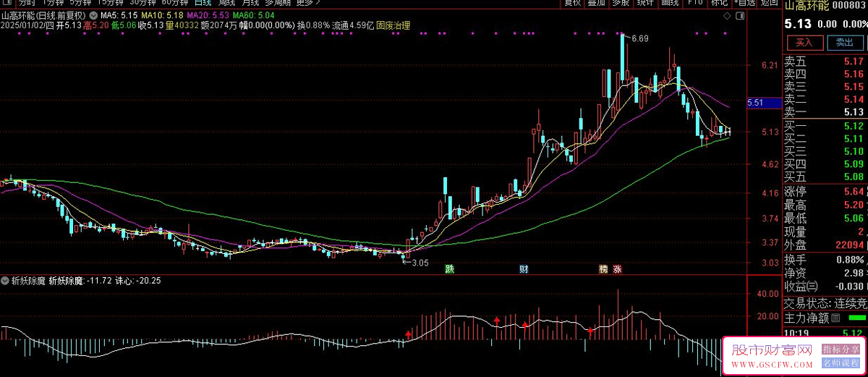
Task: Click the 涨 event marker on the timeline
Action: [x=618, y=269]
